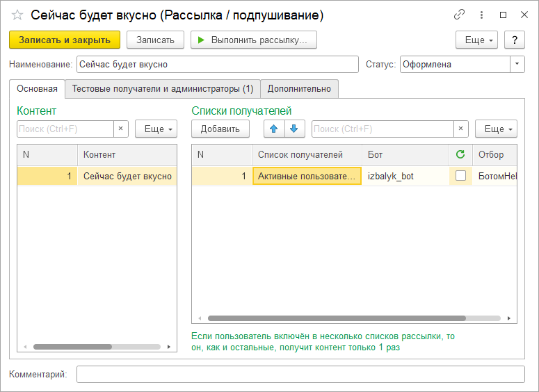Focus the Списки получателей search box

click(x=383, y=129)
